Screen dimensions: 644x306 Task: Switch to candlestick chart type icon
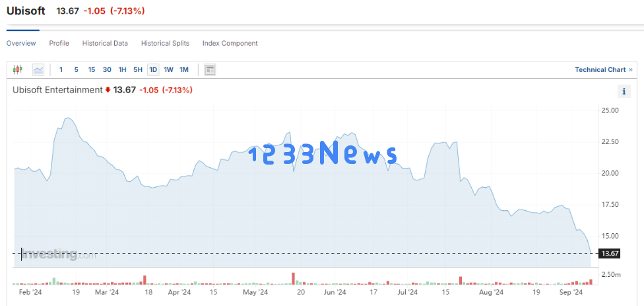point(17,69)
